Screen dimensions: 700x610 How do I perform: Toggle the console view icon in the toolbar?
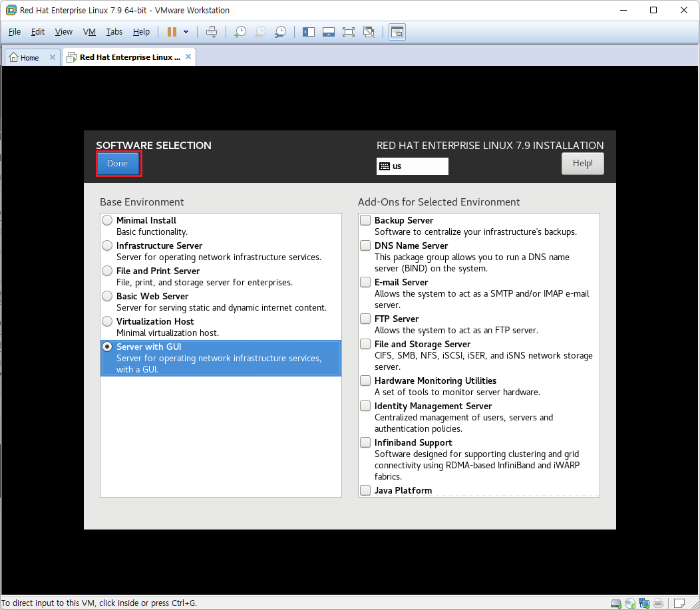pos(397,32)
